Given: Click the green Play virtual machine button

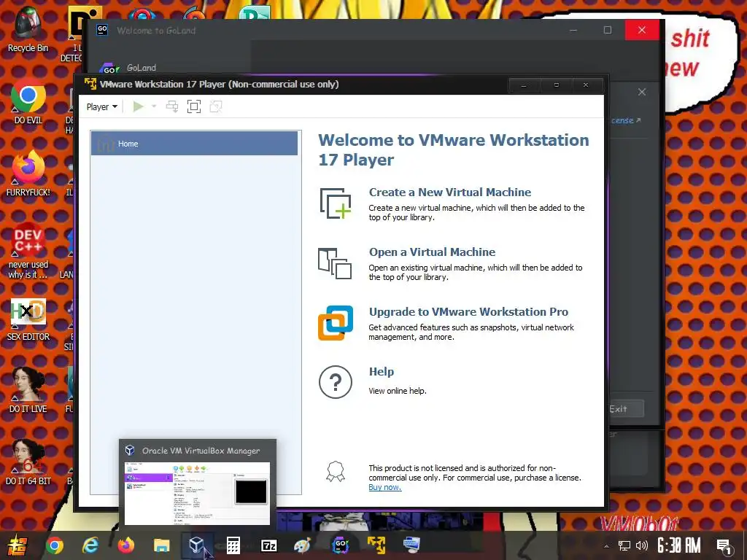Looking at the screenshot, I should [x=138, y=106].
